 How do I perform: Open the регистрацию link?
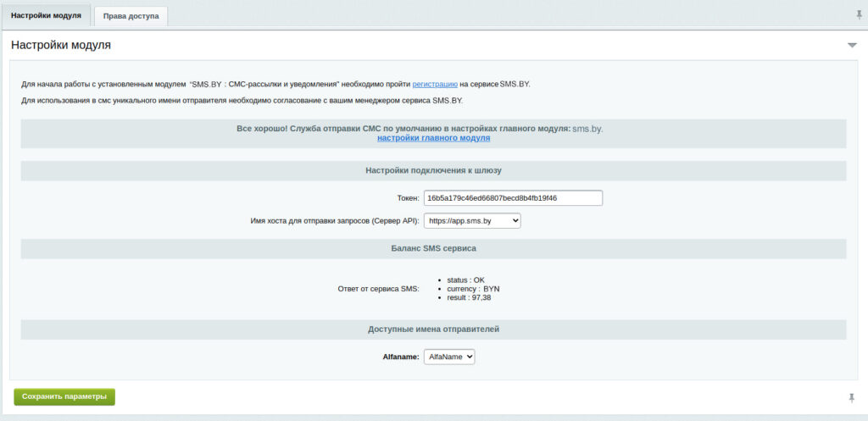point(435,85)
